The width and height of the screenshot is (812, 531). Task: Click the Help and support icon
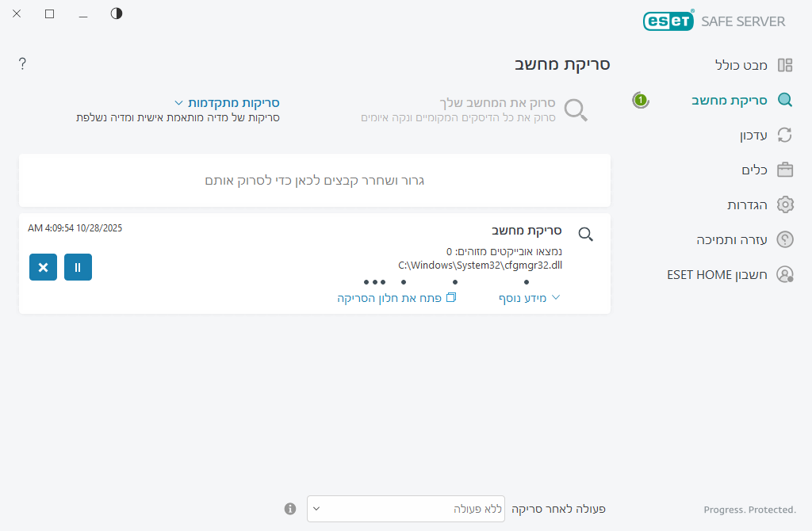click(785, 239)
